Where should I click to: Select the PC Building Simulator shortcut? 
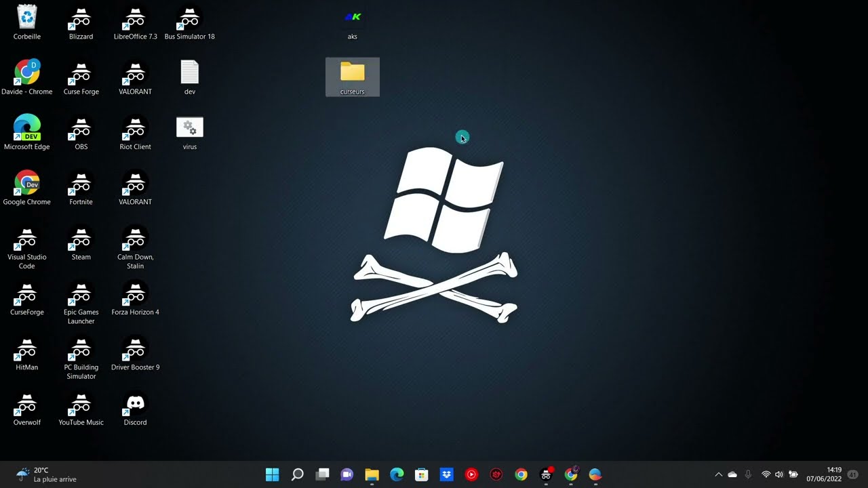(81, 358)
